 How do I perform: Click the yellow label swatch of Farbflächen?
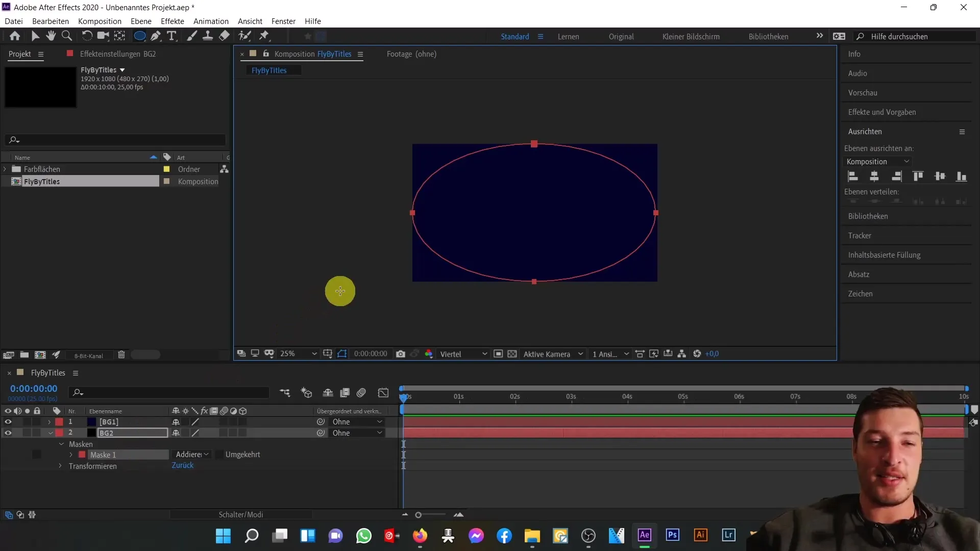pyautogui.click(x=166, y=169)
